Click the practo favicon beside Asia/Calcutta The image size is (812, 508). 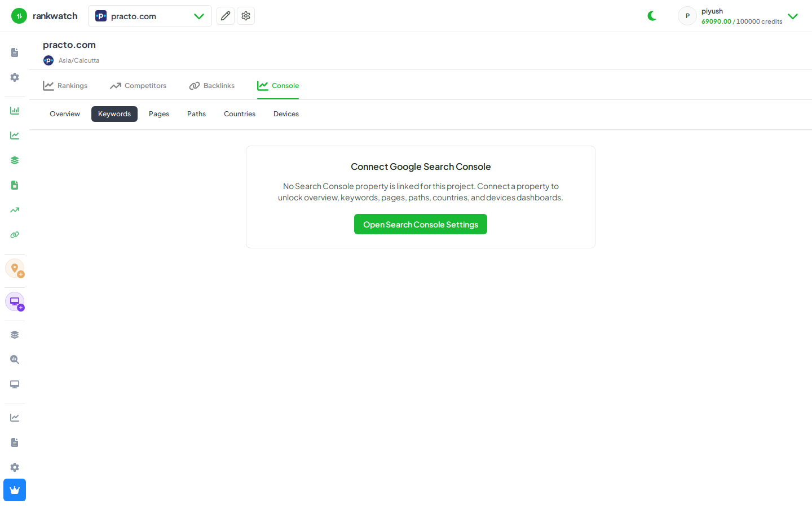[x=48, y=60]
